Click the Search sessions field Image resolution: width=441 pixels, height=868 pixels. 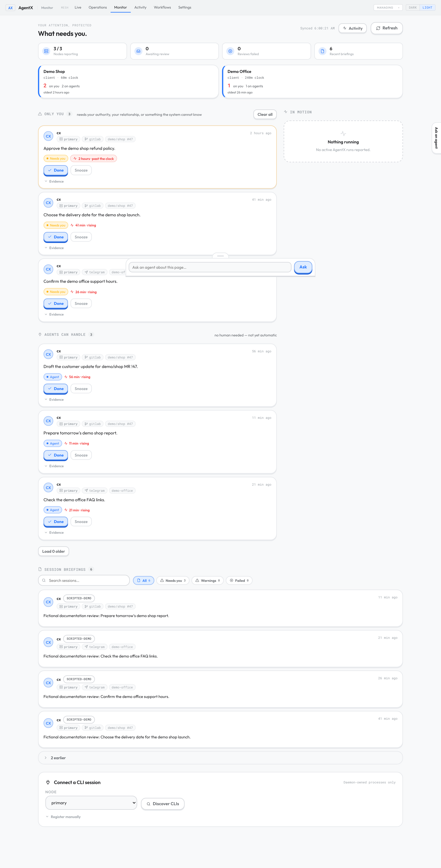pos(84,581)
